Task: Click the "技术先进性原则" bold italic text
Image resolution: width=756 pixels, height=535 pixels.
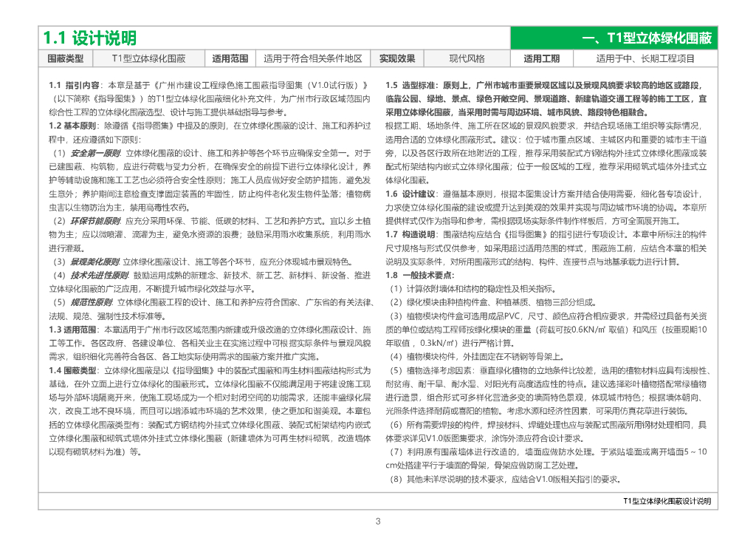Action: point(100,276)
